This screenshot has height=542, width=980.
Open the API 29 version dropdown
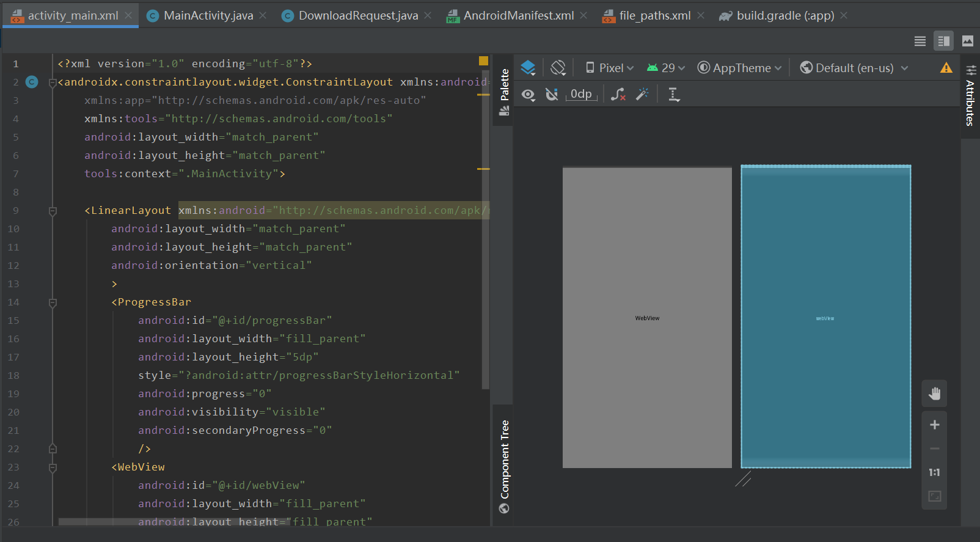coord(666,68)
